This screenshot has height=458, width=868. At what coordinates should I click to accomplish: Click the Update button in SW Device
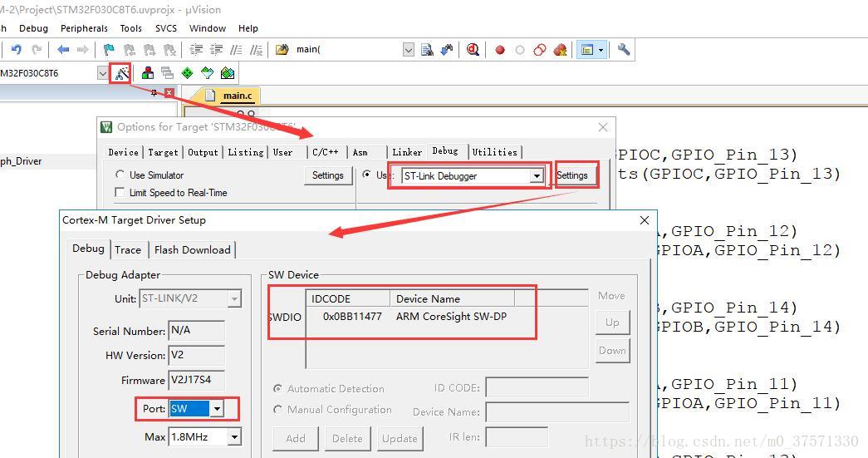[400, 439]
